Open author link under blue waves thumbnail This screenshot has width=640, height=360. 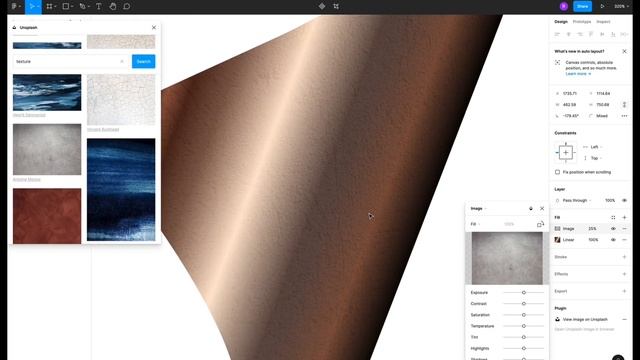29,115
